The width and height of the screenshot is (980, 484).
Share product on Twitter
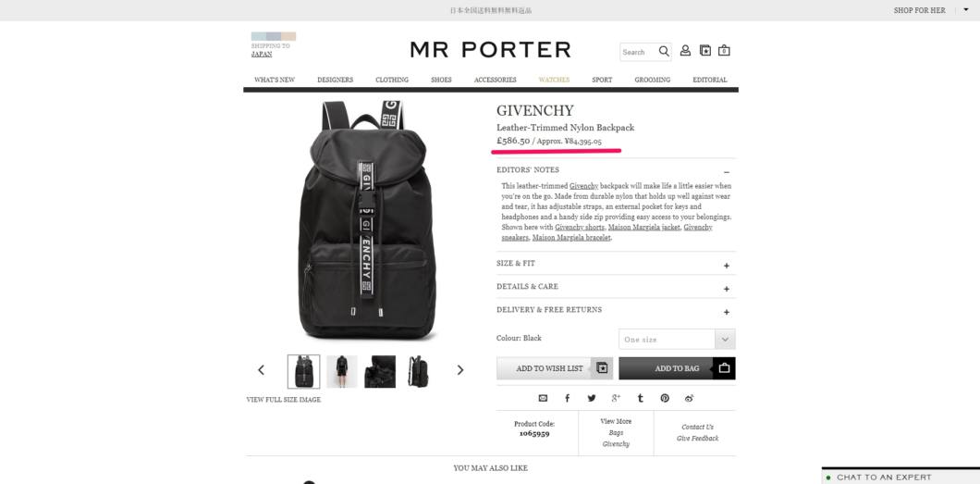point(592,398)
